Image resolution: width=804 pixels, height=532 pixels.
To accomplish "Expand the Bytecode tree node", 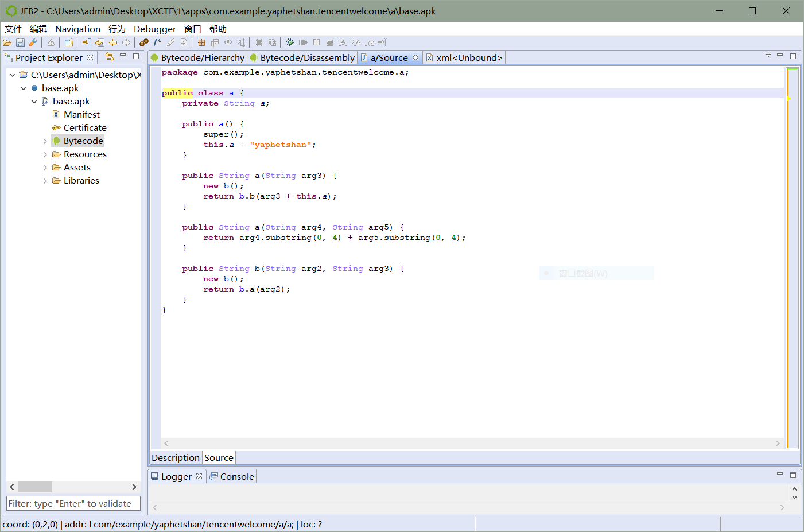I will pyautogui.click(x=45, y=141).
